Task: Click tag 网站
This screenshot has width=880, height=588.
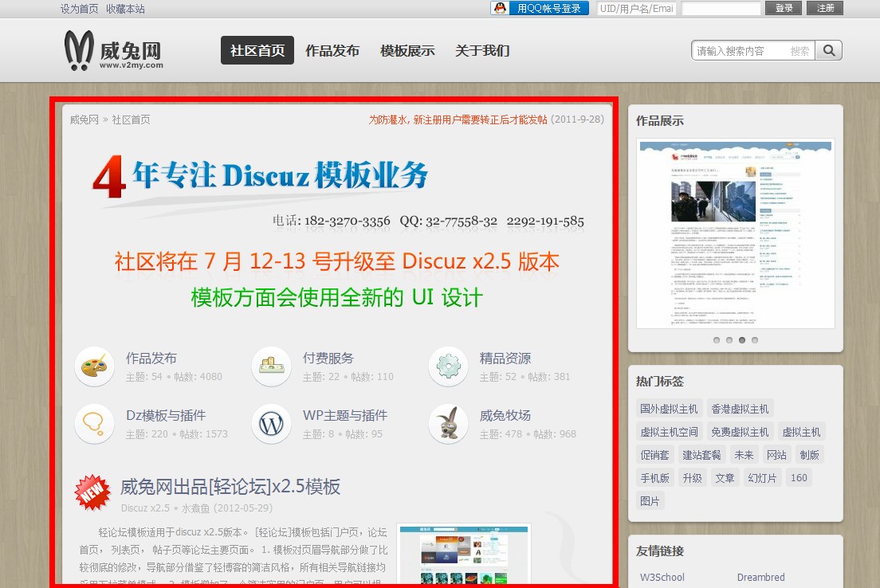Action: [x=776, y=454]
